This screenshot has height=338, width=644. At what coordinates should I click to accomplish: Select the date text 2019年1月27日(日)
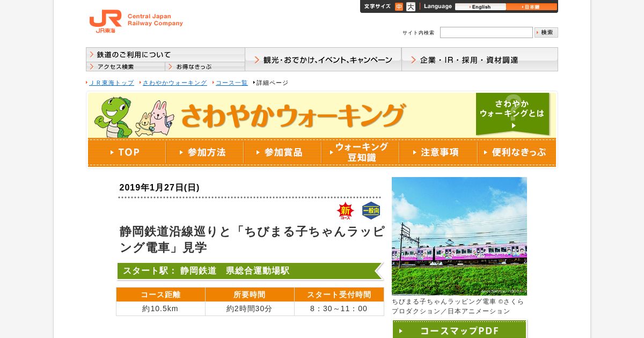[x=159, y=187]
